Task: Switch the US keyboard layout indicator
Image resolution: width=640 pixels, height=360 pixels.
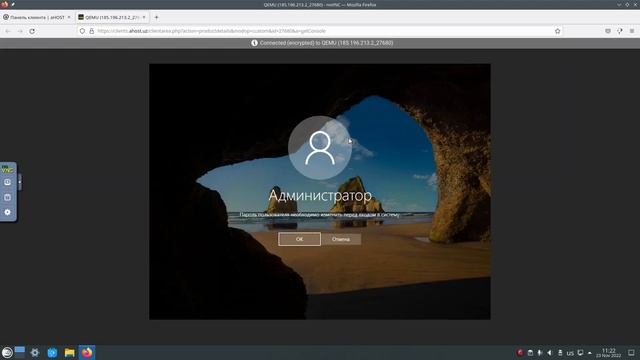Action: click(570, 353)
